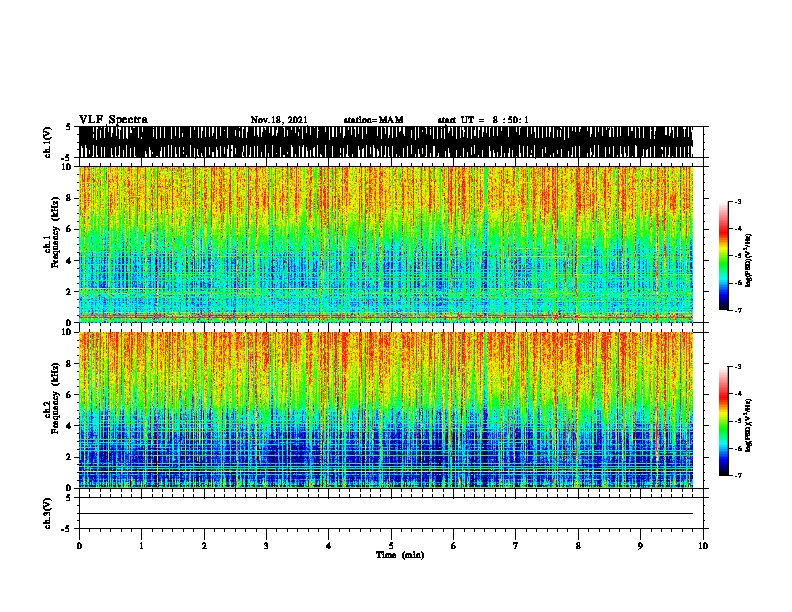Viewport: 792px width, 612px height.
Task: Click the time axis tick label "0"
Action: click(79, 546)
